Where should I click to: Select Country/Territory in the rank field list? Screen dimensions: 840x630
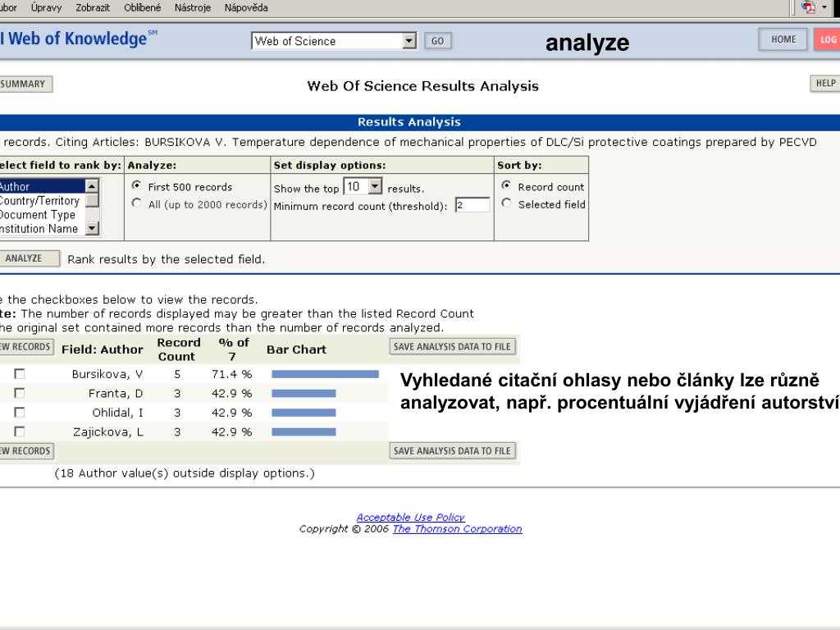click(42, 200)
